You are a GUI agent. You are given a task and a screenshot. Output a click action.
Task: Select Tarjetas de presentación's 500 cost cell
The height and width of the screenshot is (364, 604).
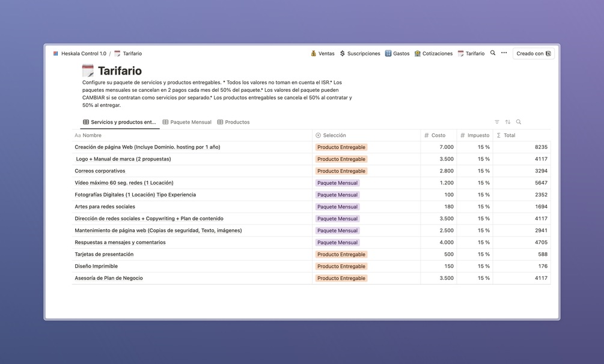pos(439,255)
